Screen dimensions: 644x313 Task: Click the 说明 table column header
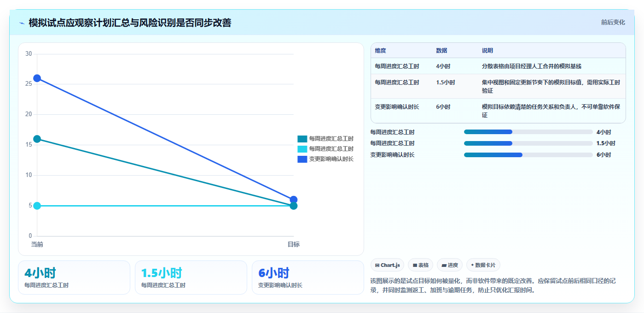pyautogui.click(x=487, y=50)
